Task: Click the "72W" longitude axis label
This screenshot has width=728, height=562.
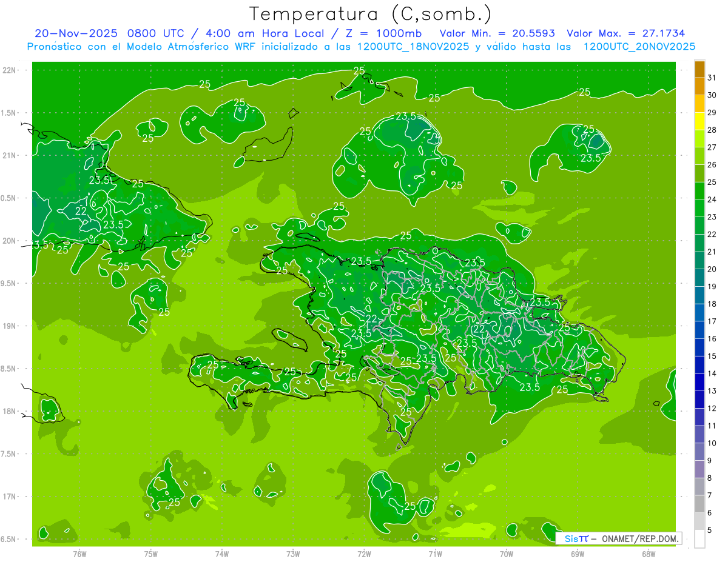Action: (364, 554)
